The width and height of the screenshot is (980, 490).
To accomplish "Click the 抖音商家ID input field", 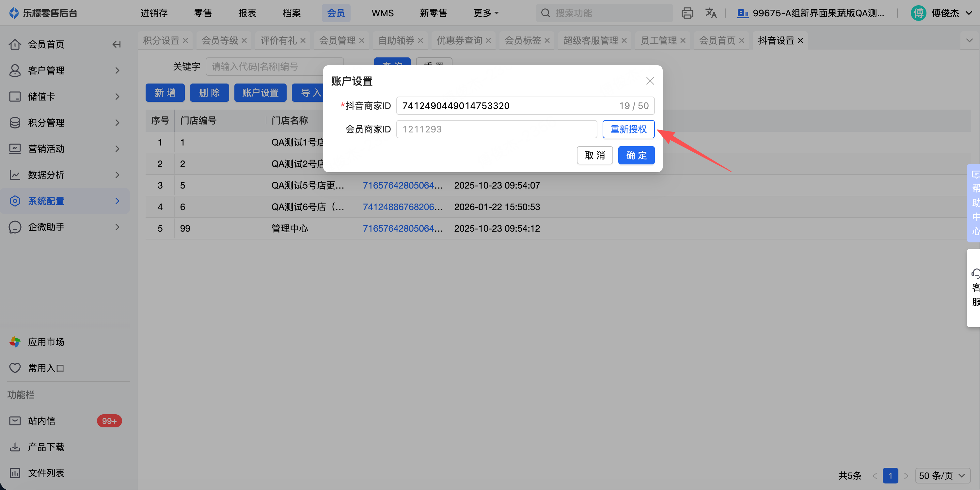I will point(506,106).
